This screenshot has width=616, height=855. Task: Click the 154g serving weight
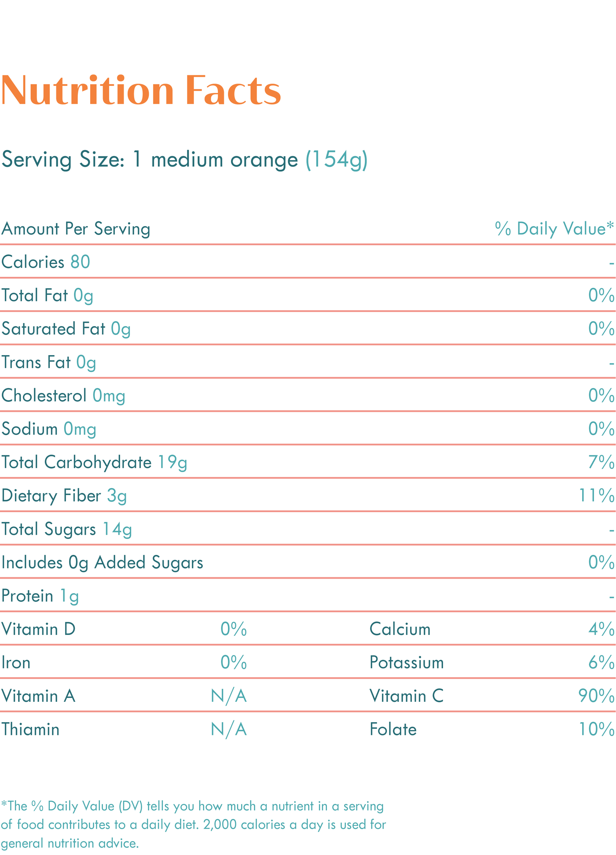[337, 160]
